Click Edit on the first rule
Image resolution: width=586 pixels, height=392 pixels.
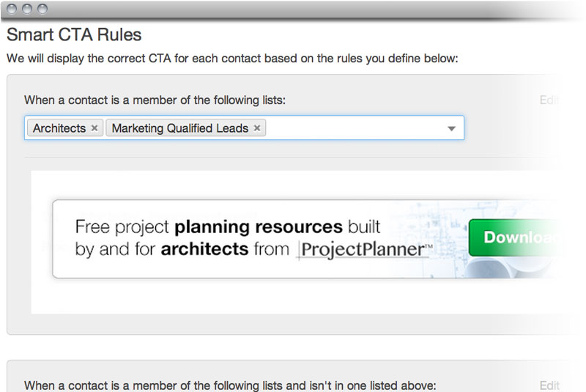coord(549,100)
